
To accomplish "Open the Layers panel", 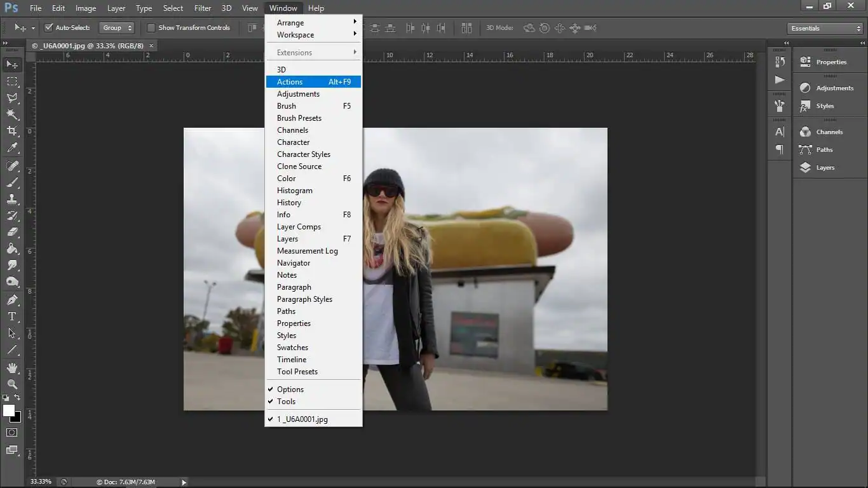I will pos(825,167).
